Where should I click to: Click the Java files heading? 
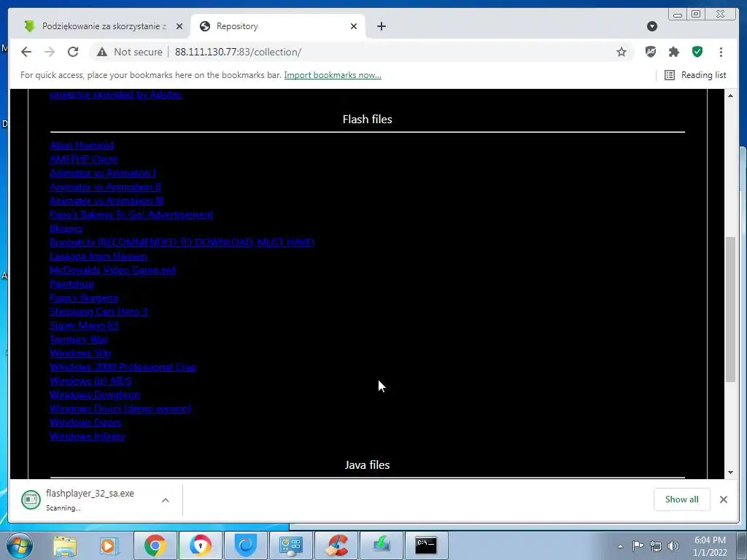[368, 464]
